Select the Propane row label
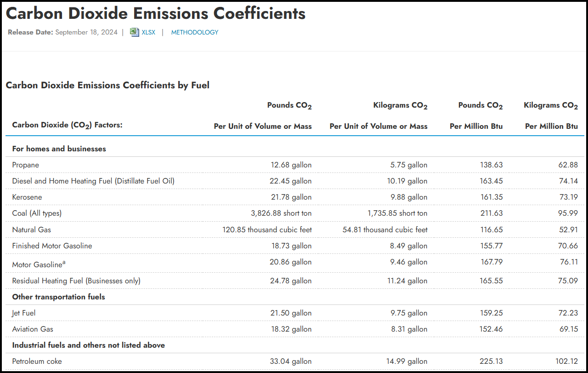Viewport: 588px width, 373px height. click(26, 165)
